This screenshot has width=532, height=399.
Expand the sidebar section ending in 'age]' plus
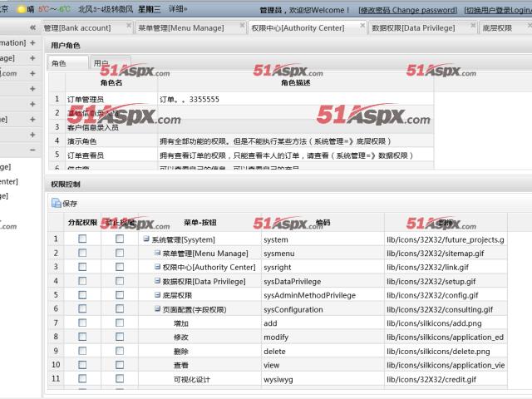33,58
